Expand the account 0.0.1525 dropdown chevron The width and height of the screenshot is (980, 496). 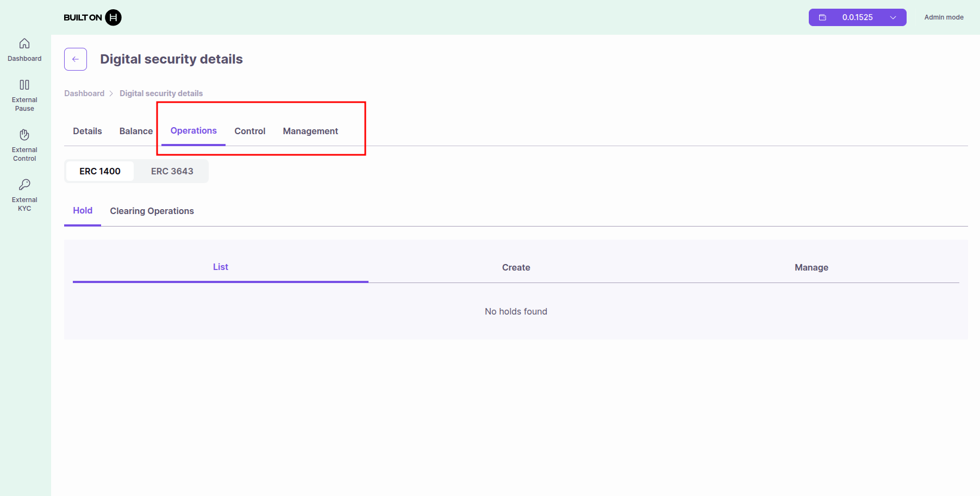click(892, 17)
